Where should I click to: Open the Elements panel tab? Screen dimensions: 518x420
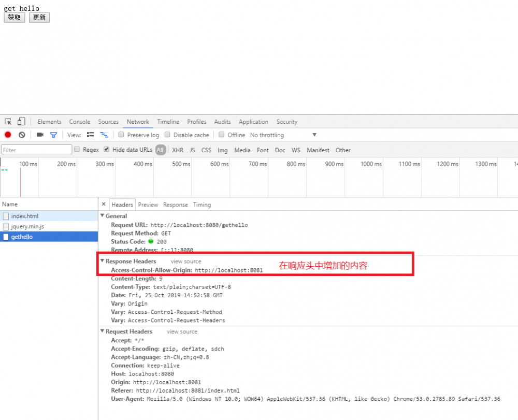coord(49,122)
